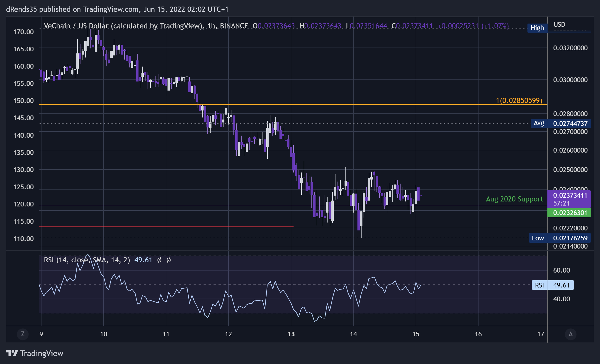Viewport: 600px width, 364px height.
Task: Click the current price tag 0.02373411
Action: pyautogui.click(x=569, y=199)
